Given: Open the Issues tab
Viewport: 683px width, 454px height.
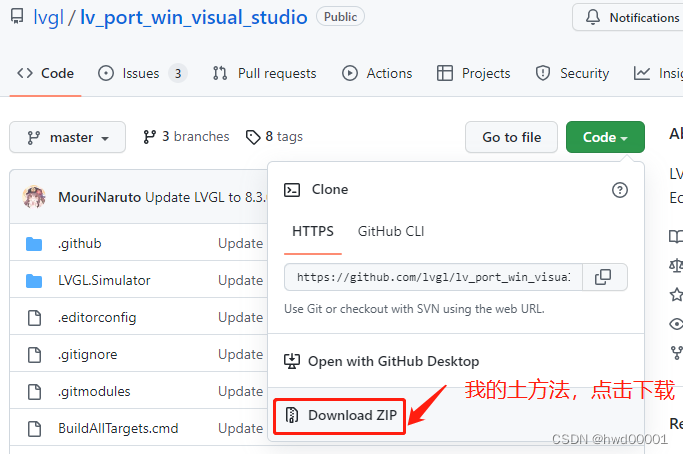Looking at the screenshot, I should [142, 73].
